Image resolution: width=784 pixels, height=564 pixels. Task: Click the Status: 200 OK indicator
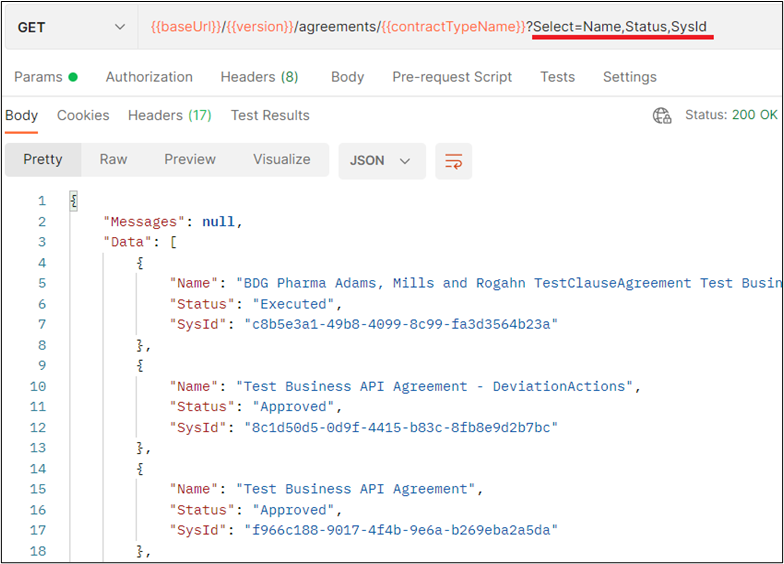tap(731, 115)
